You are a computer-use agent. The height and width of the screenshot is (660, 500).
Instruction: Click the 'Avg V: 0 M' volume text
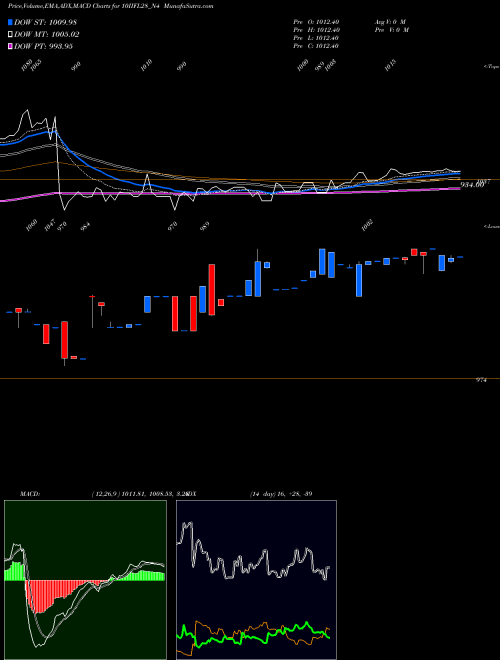(x=390, y=22)
